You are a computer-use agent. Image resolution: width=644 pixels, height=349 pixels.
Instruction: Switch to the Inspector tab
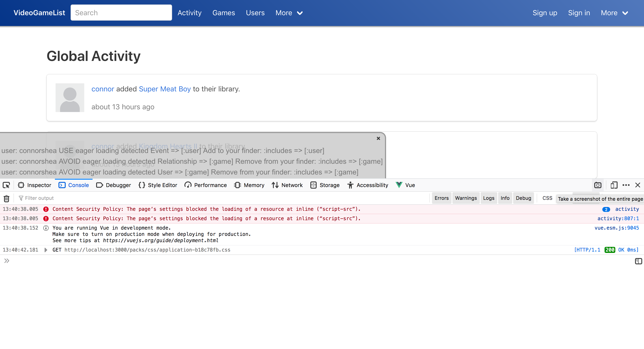coord(35,185)
